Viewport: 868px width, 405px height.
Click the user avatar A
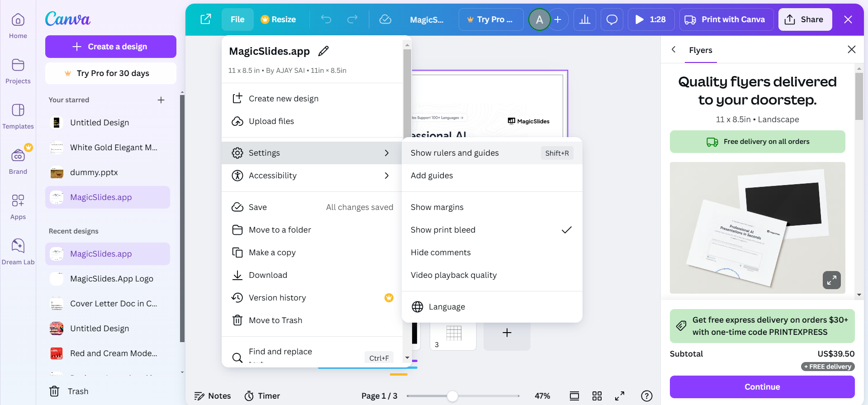539,19
